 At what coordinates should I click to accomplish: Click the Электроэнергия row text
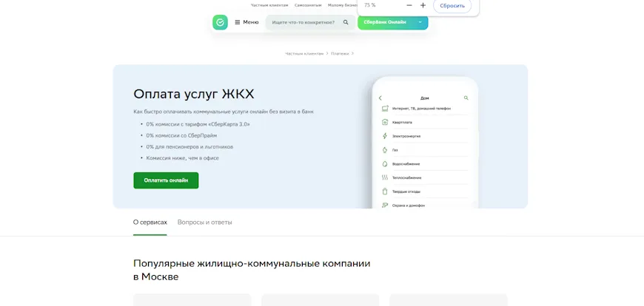tap(406, 136)
